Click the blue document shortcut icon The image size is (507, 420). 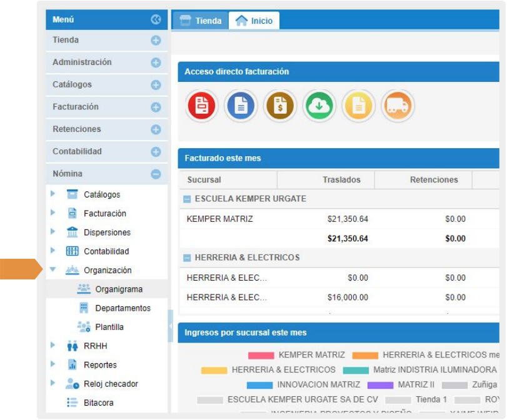[x=241, y=106]
